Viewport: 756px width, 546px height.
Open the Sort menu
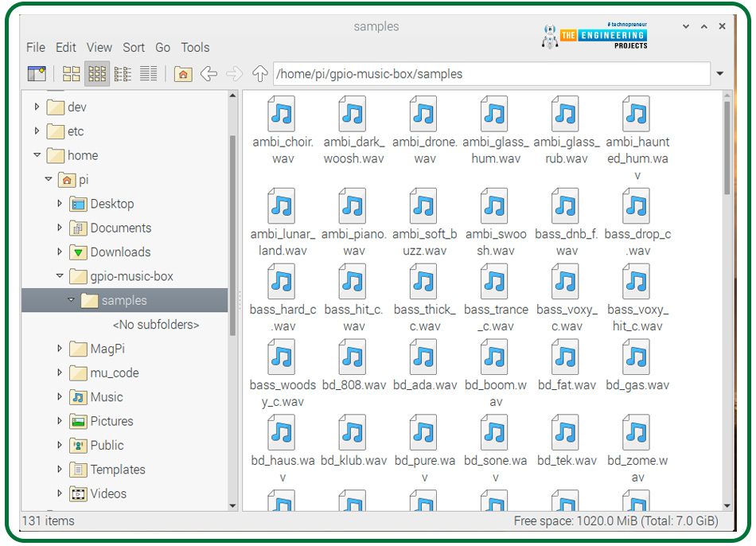(134, 47)
